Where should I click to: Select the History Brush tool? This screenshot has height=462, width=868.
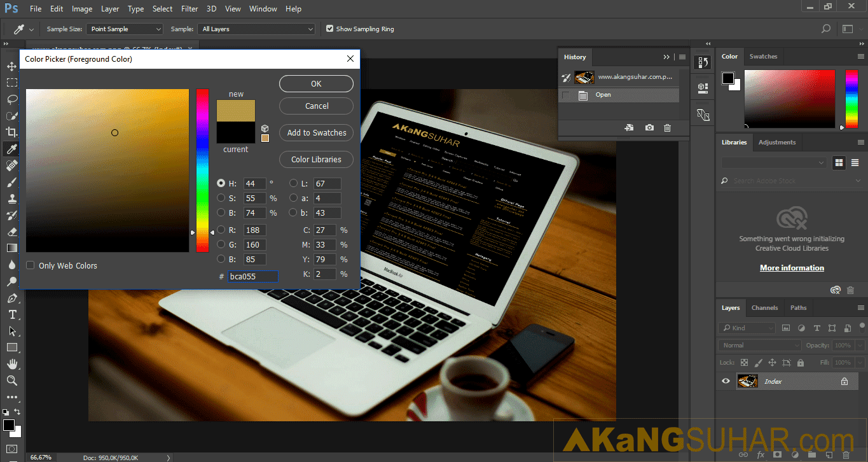[x=11, y=215]
